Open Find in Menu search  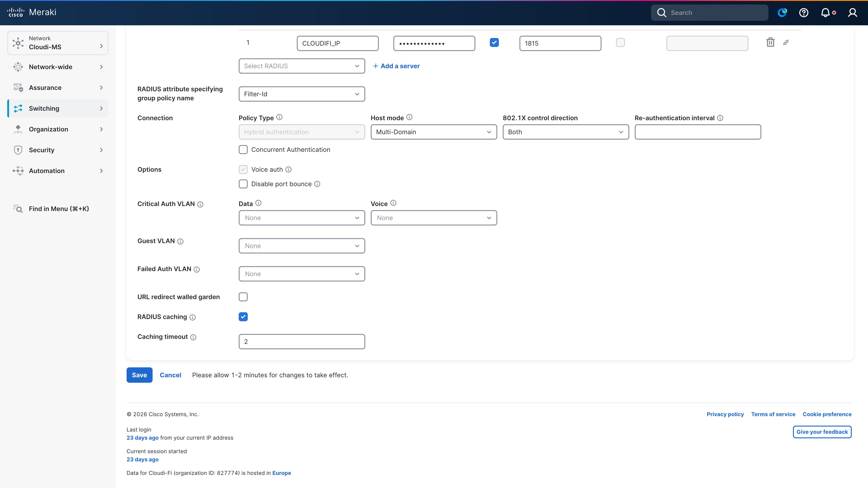(51, 209)
